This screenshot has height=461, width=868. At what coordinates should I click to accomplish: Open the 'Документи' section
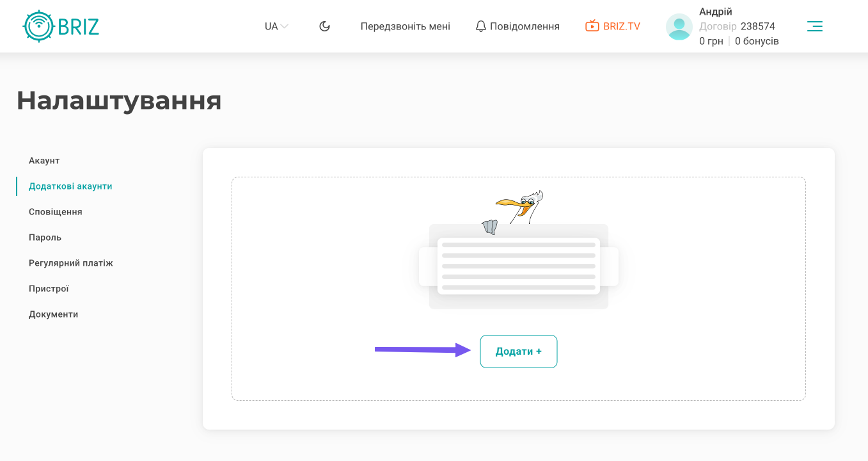coord(54,314)
